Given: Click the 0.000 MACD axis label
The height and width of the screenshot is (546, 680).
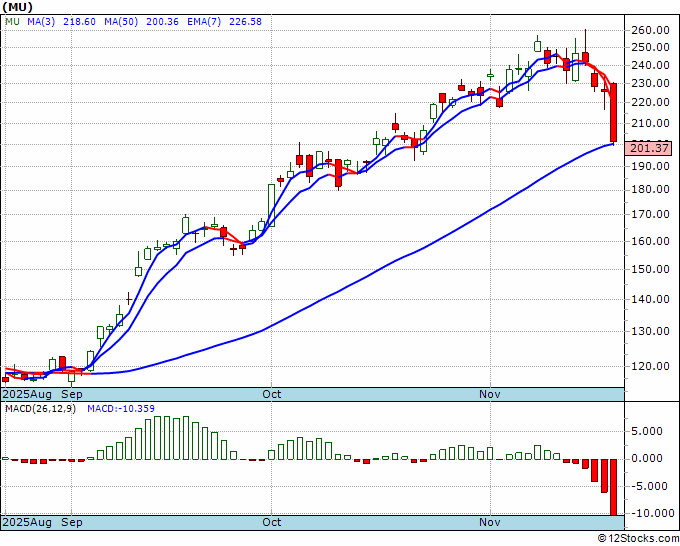Looking at the screenshot, I should tap(647, 458).
